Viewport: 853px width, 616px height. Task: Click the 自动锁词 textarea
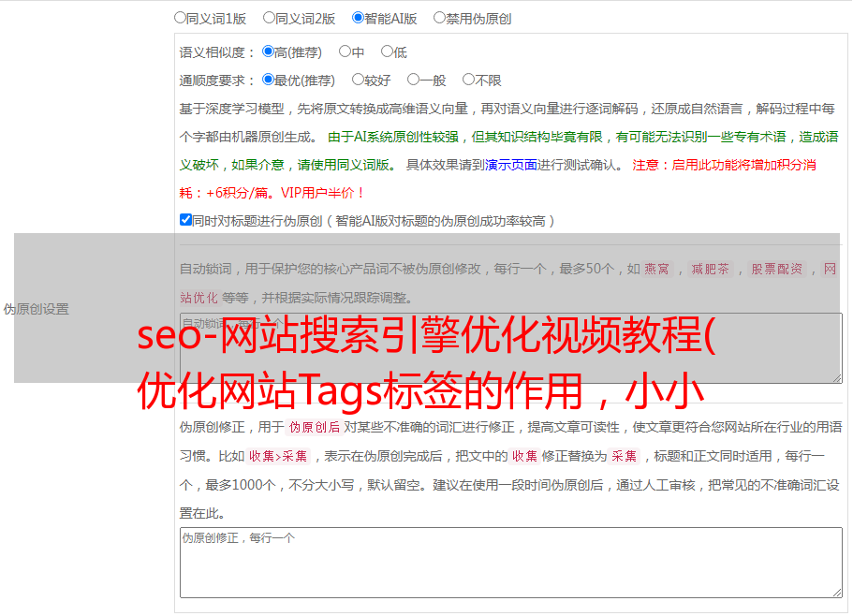(511, 348)
